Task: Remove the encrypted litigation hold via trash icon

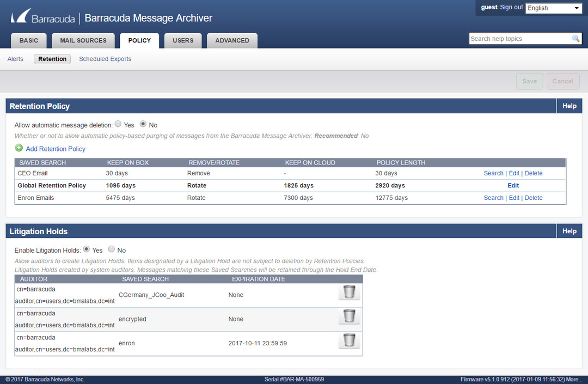Action: [x=349, y=316]
